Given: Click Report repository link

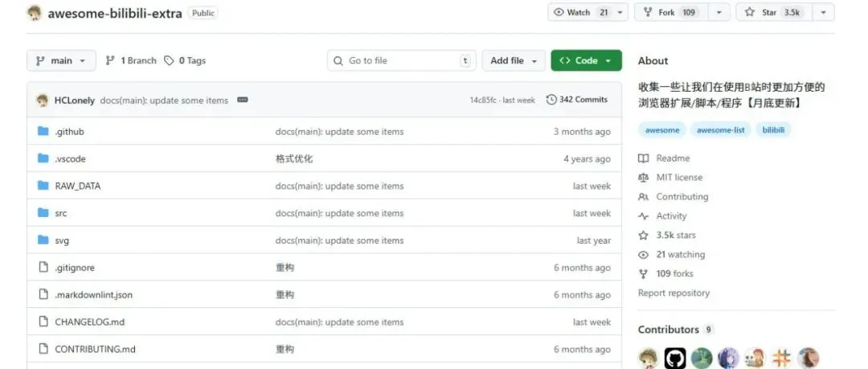Looking at the screenshot, I should tap(674, 293).
